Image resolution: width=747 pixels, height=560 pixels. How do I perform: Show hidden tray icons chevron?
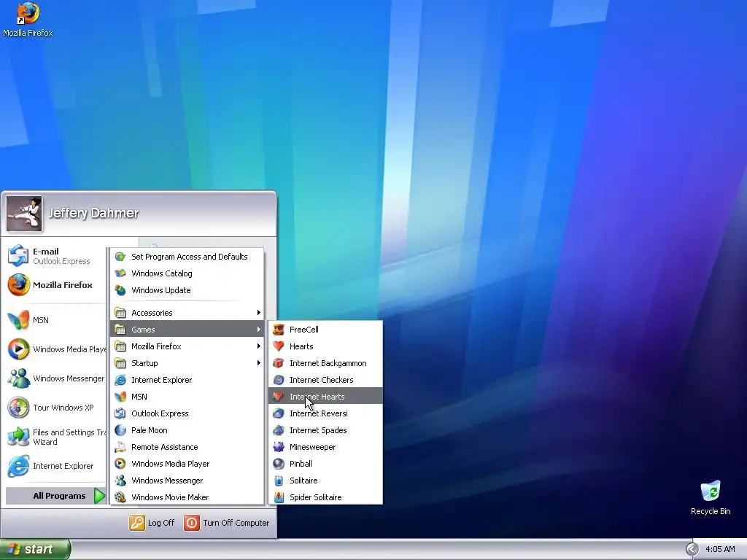pyautogui.click(x=692, y=549)
